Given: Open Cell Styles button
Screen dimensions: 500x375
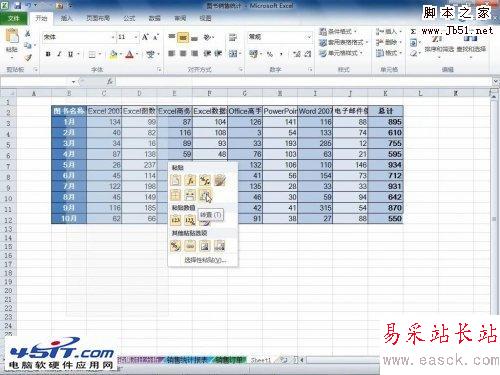Looking at the screenshot, I should pos(341,53).
